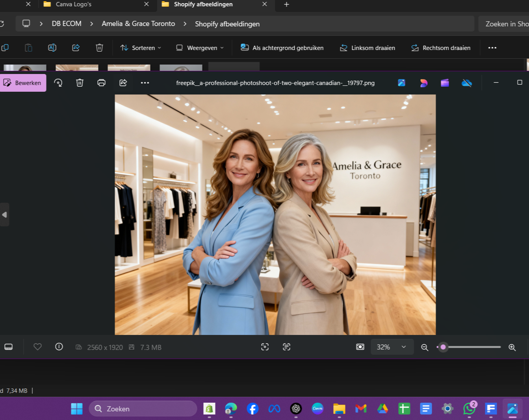The height and width of the screenshot is (420, 529).
Task: Delete the photo using the viewer trash icon
Action: (80, 83)
